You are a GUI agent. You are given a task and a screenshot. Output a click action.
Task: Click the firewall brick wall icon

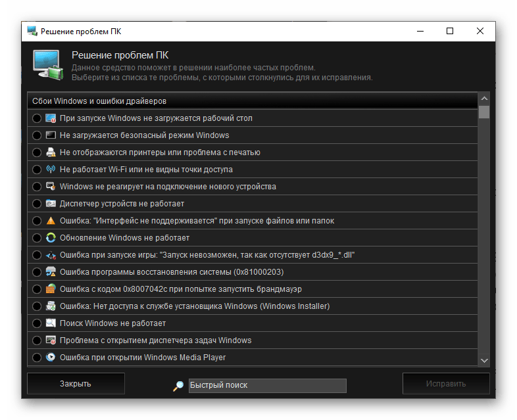point(51,289)
